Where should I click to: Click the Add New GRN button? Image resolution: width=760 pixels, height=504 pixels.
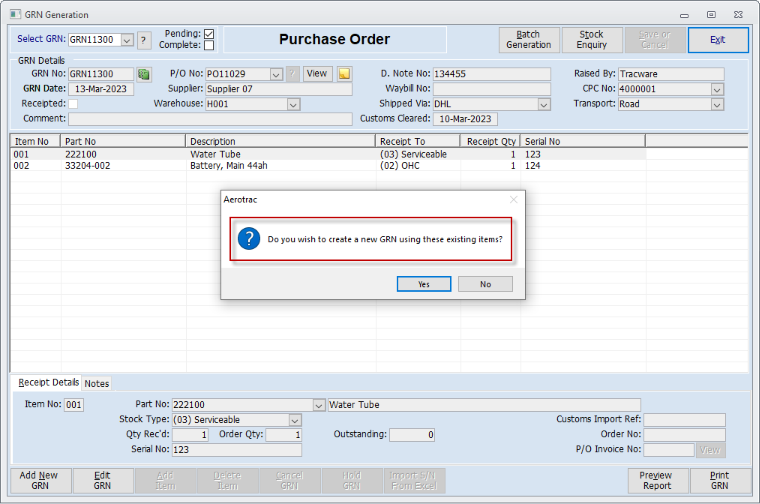click(x=40, y=481)
